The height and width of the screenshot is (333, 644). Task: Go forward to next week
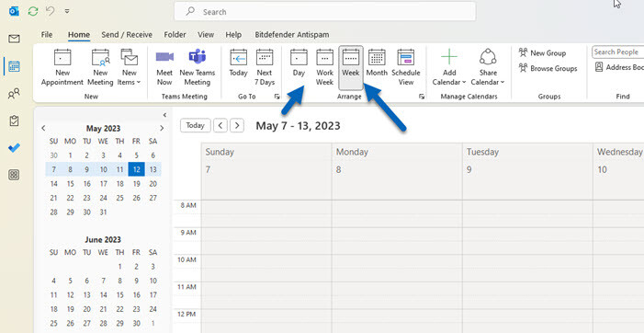coord(237,125)
